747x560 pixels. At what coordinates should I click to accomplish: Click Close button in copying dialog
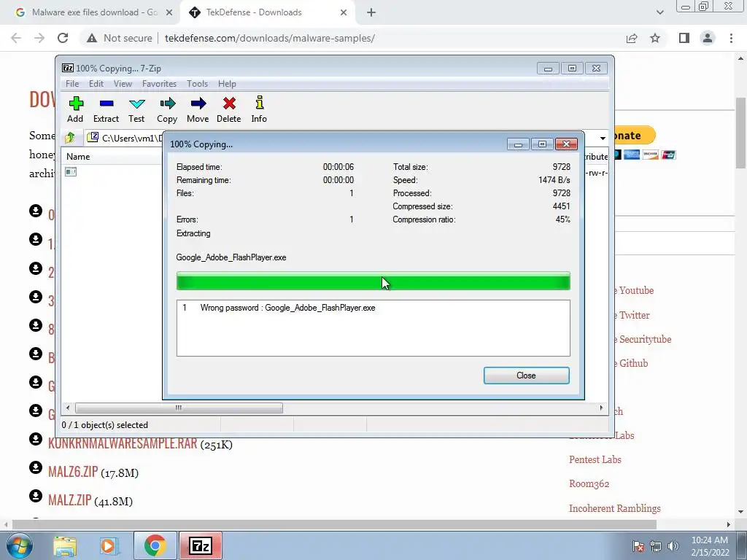[x=527, y=376]
